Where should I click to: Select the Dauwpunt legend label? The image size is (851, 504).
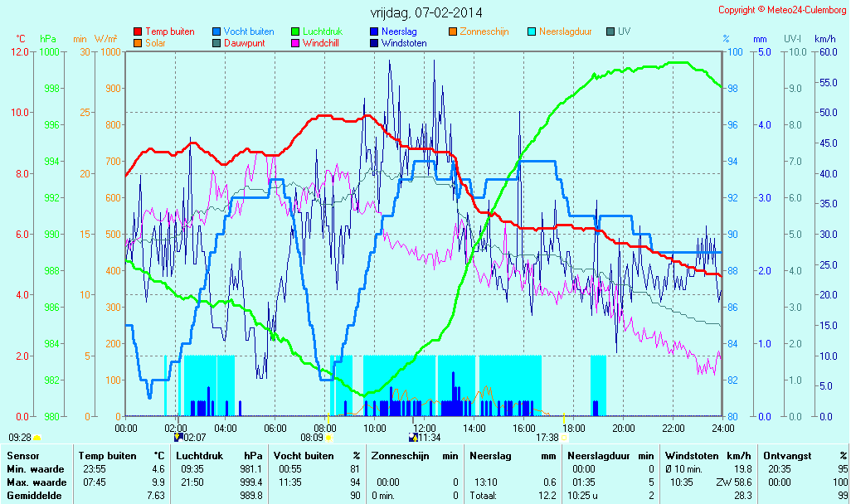[244, 43]
